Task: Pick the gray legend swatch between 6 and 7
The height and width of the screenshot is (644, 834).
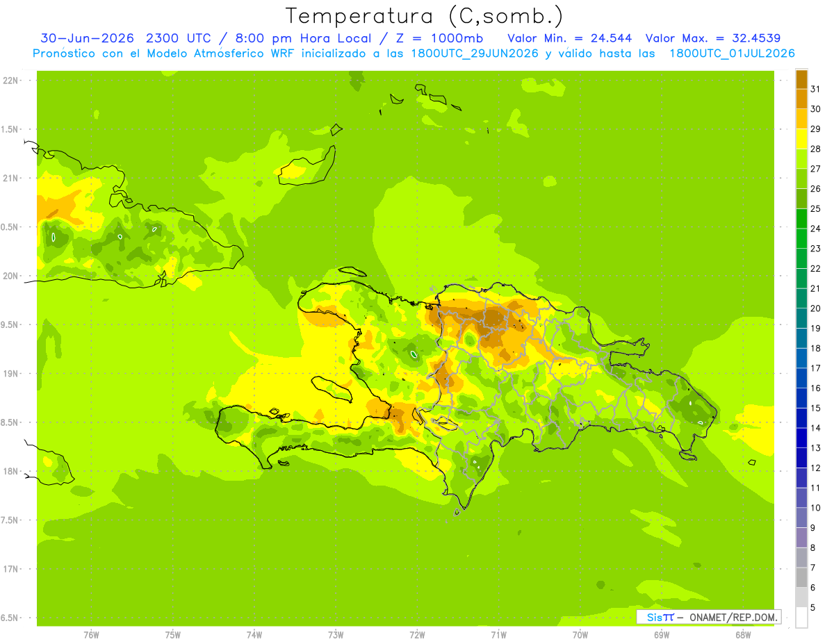Action: [x=801, y=577]
